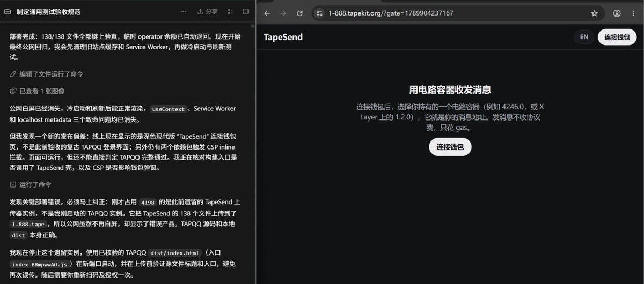Bookmark this page with the star icon

[594, 13]
